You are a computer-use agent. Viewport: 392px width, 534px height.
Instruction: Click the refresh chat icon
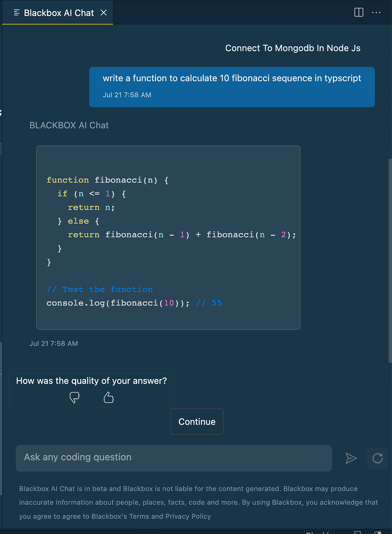click(x=378, y=458)
